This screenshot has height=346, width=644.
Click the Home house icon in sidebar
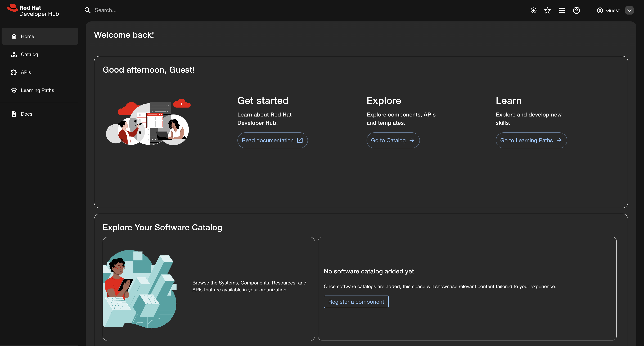coord(14,36)
